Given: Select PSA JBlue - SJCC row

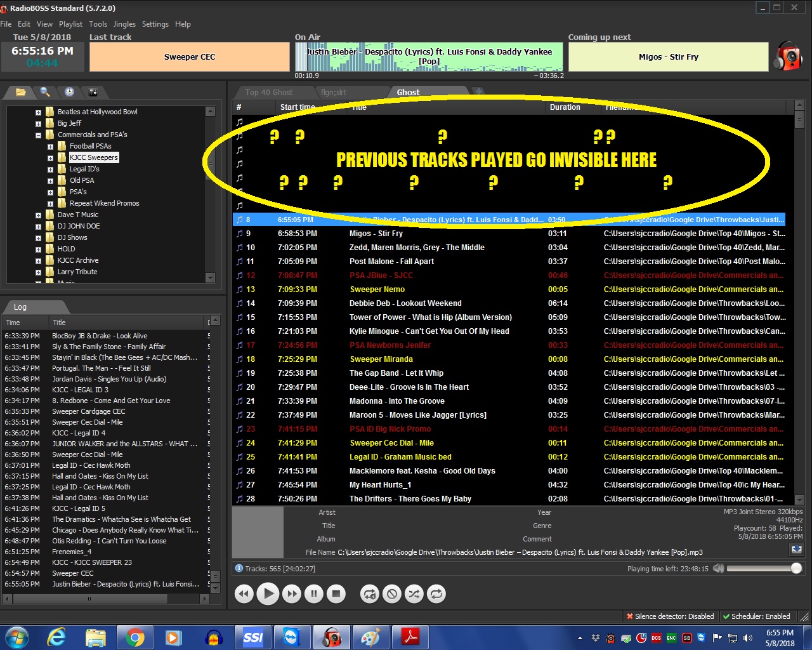Looking at the screenshot, I should coord(509,275).
